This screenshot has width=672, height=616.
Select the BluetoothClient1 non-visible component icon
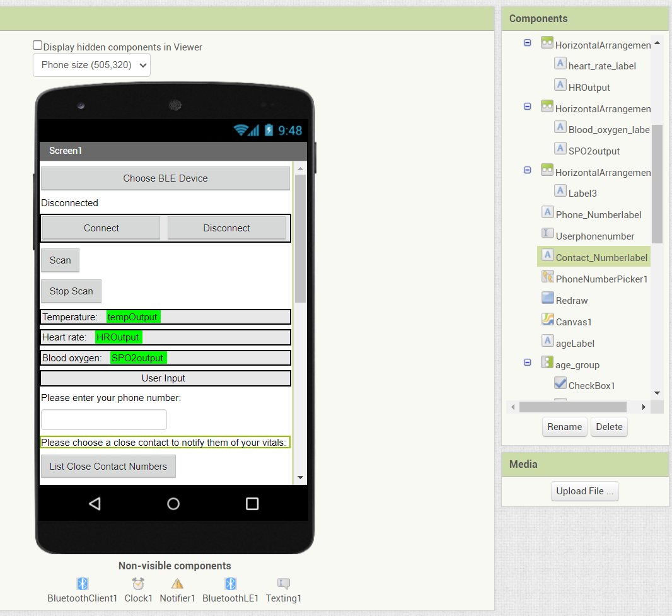tap(82, 584)
